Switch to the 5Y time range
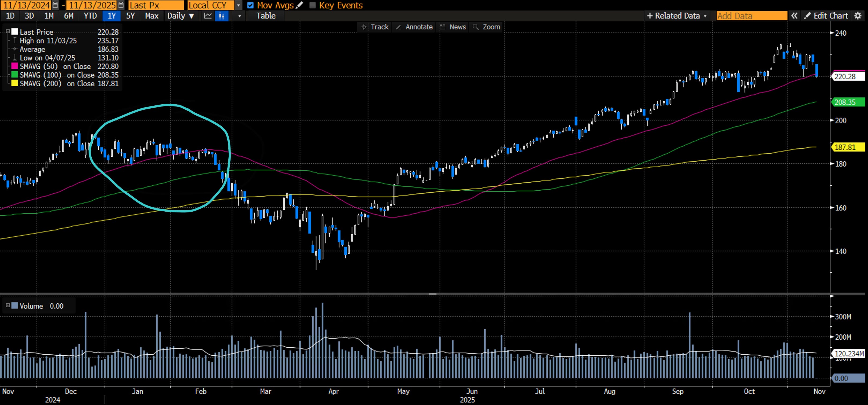Image resolution: width=868 pixels, height=405 pixels. [x=130, y=16]
